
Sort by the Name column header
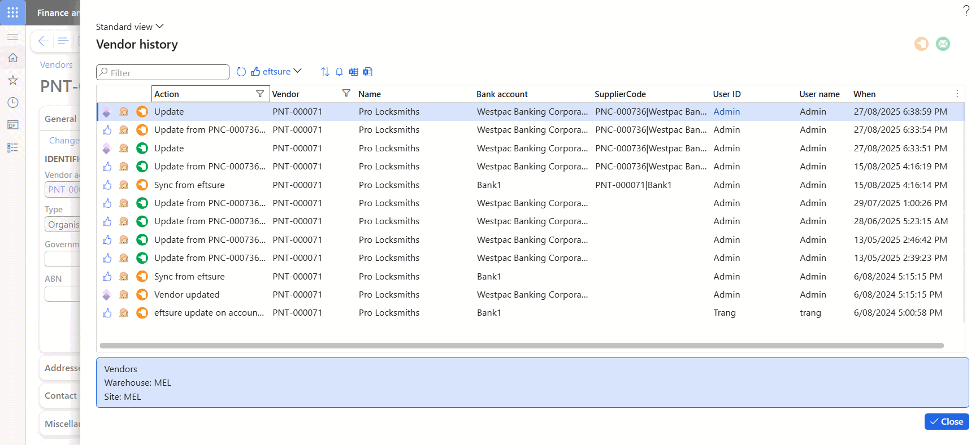370,94
